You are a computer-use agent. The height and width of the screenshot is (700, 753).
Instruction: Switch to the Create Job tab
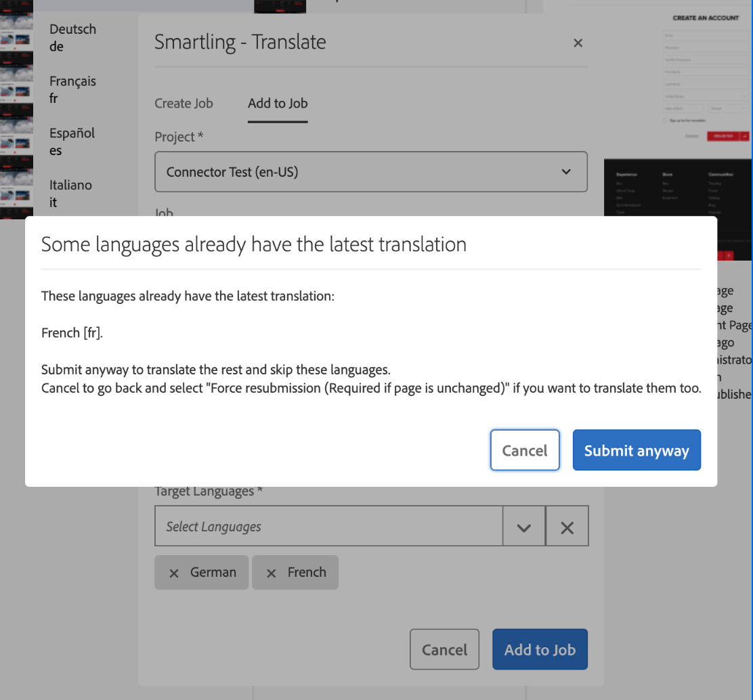coord(184,103)
